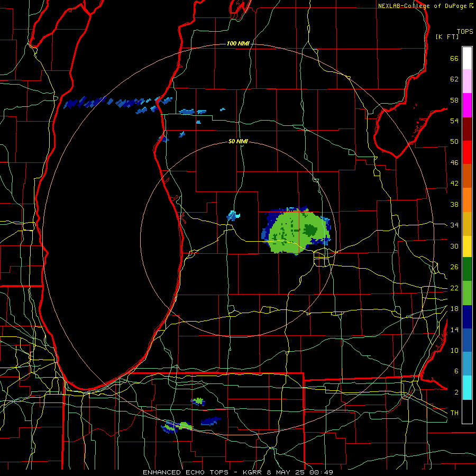
Task: Click the dark red legend swatch
Action: click(x=467, y=129)
